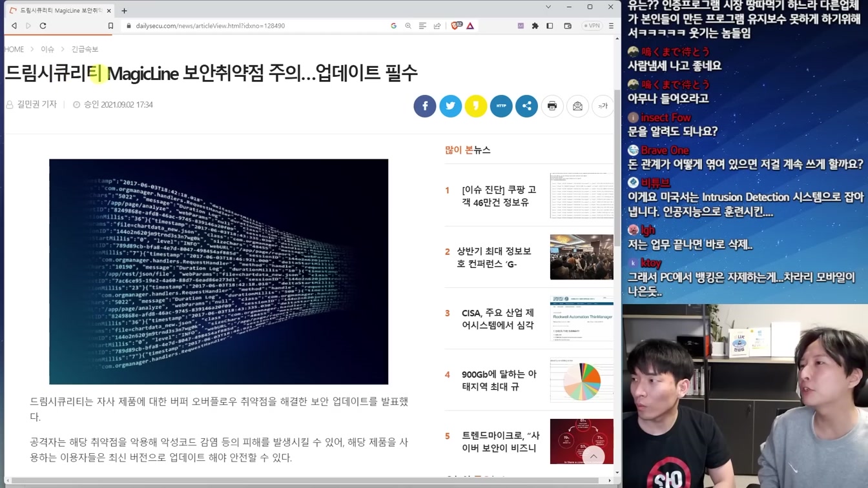
Task: Change font size with 가 icon
Action: [603, 106]
